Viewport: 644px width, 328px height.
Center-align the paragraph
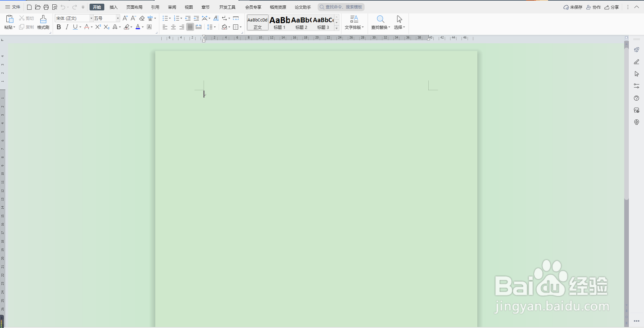[173, 27]
